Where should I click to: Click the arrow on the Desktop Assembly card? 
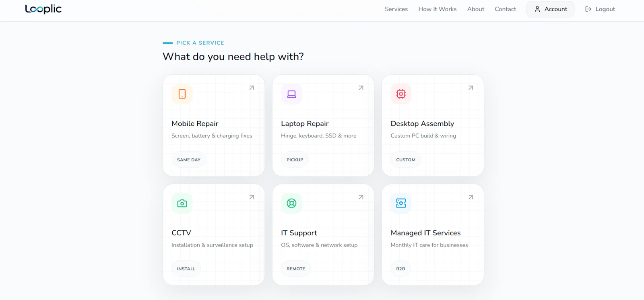pos(471,88)
